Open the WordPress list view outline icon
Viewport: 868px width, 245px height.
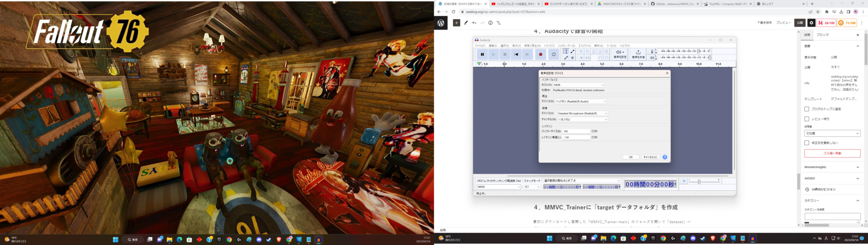tap(499, 23)
